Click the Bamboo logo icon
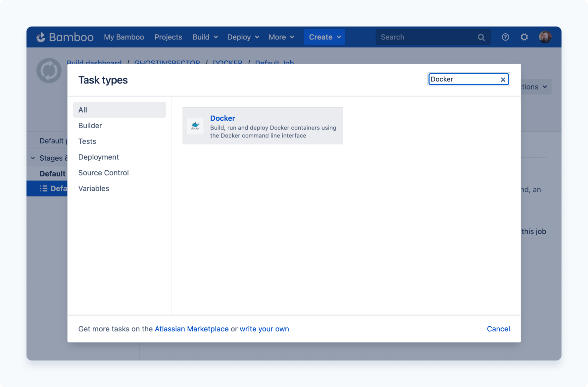Viewport: 588px width, 387px height. (x=41, y=37)
